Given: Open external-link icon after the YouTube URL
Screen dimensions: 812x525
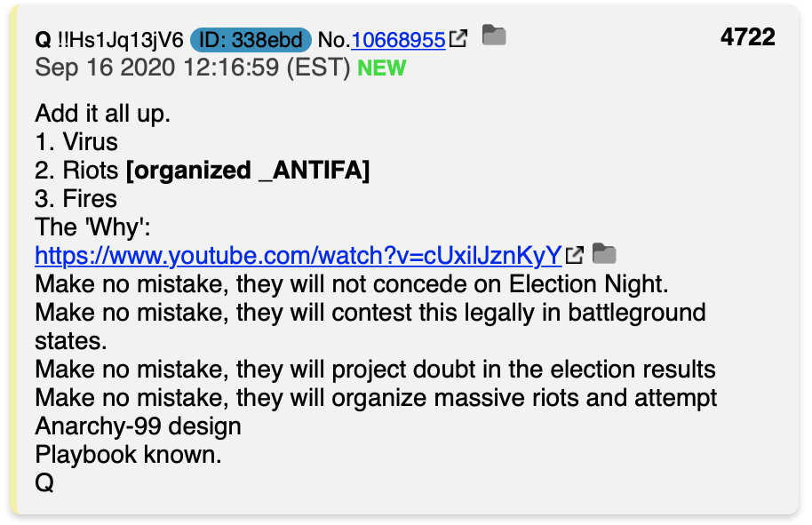Looking at the screenshot, I should pos(574,255).
